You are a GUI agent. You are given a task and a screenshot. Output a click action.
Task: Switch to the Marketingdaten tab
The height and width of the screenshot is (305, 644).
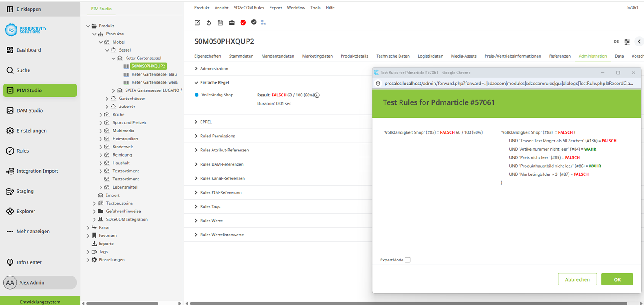[x=317, y=56]
